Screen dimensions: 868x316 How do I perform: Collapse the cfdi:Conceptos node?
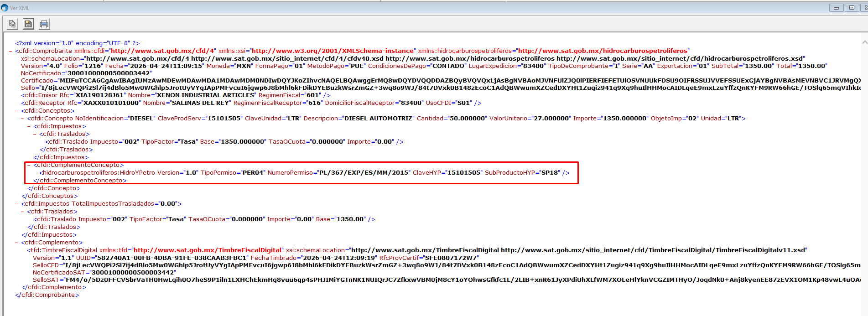click(x=17, y=111)
